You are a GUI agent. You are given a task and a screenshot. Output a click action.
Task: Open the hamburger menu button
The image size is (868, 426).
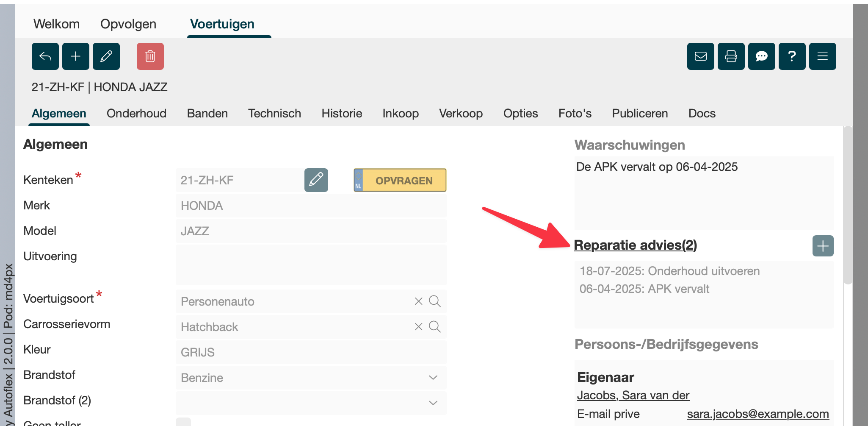tap(823, 56)
